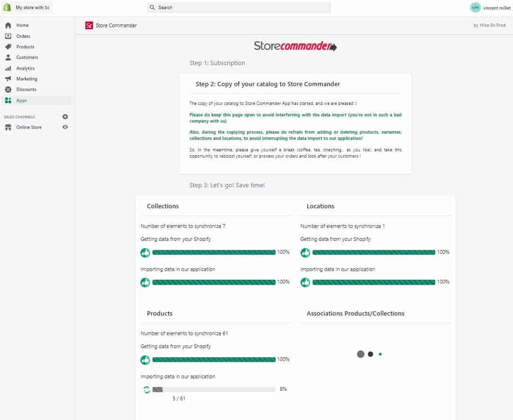Click Collections 'Getting data' thumbs-up icon
The height and width of the screenshot is (420, 513).
[x=145, y=252]
